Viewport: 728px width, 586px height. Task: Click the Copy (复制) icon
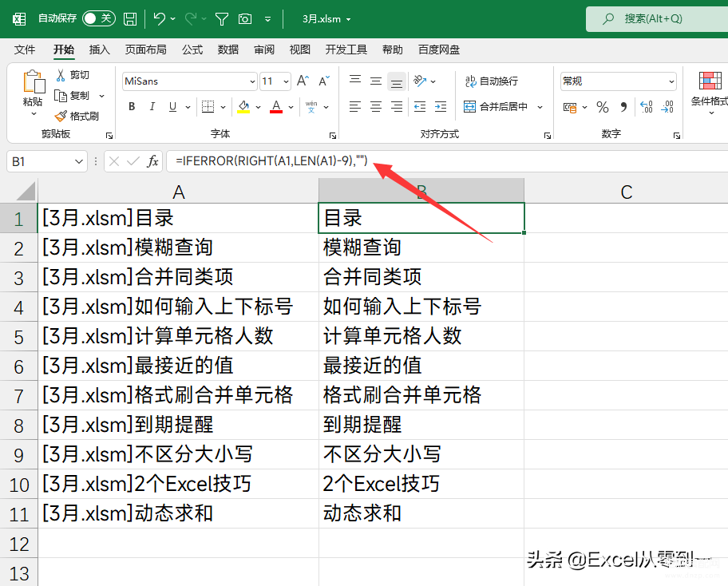tap(61, 96)
